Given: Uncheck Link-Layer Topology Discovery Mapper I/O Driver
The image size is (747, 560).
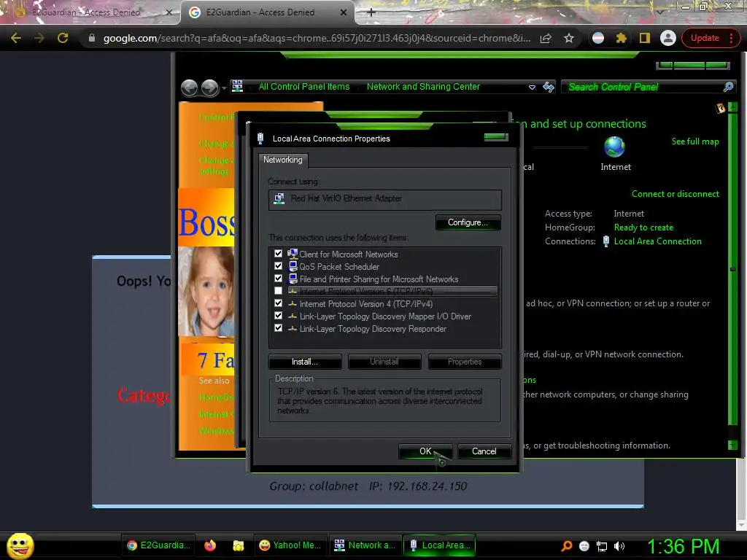Looking at the screenshot, I should click(x=278, y=316).
